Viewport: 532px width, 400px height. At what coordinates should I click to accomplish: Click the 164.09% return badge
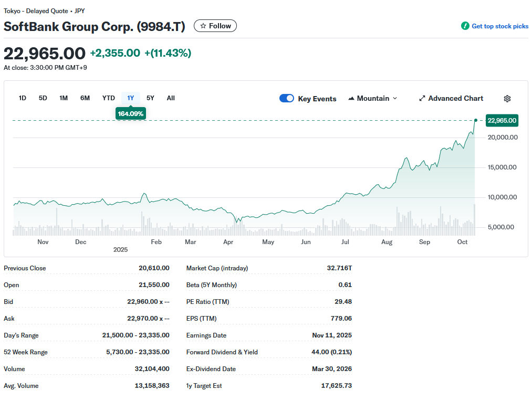[130, 114]
